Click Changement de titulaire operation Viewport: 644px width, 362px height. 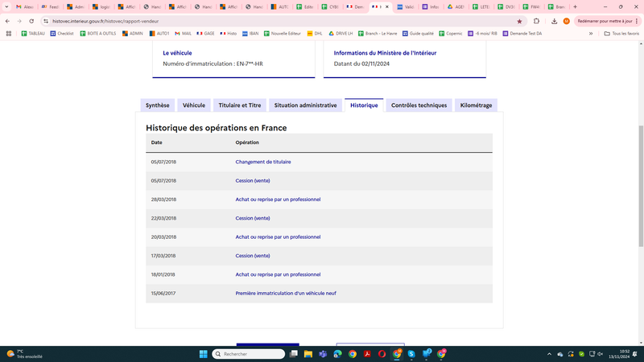(x=263, y=162)
